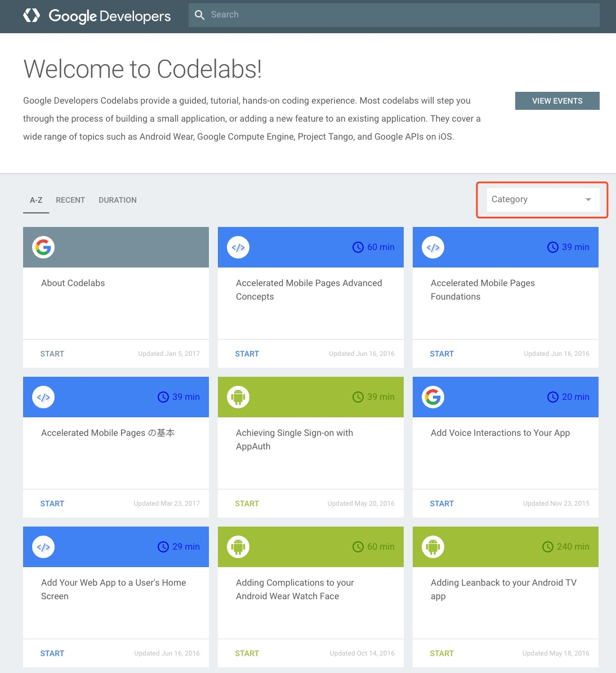This screenshot has width=616, height=673.
Task: Click the Category dropdown arrow
Action: (588, 199)
